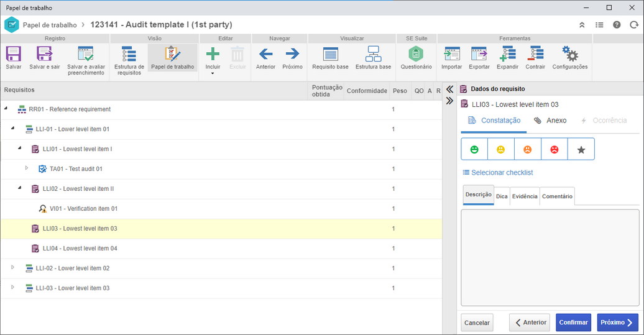The image size is (644, 335).
Task: Collapse LLI02 - Lowest level item II
Action: pos(20,188)
